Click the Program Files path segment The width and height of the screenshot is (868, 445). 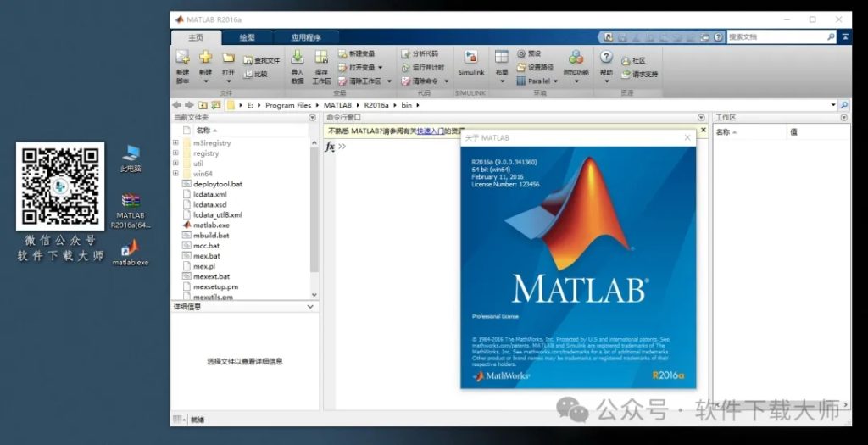[288, 105]
